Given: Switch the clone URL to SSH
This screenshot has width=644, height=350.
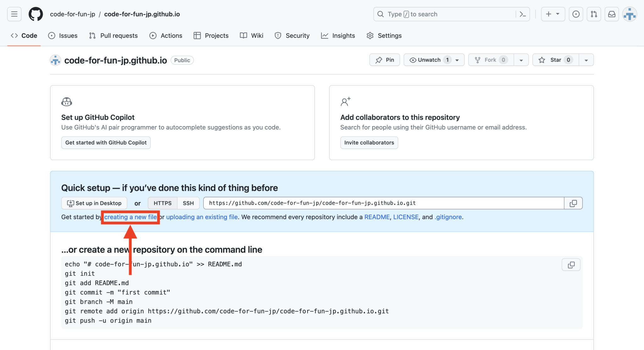Looking at the screenshot, I should pos(188,203).
